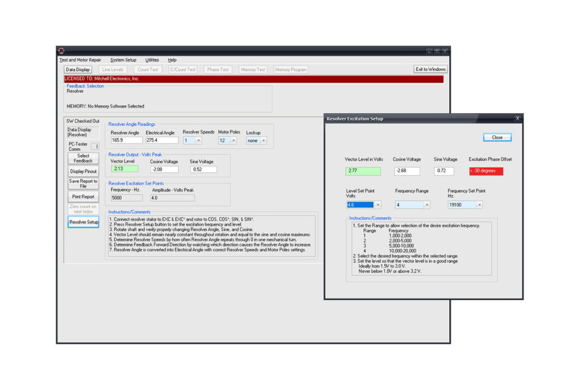
Task: Open the Utilities menu
Action: 152,60
